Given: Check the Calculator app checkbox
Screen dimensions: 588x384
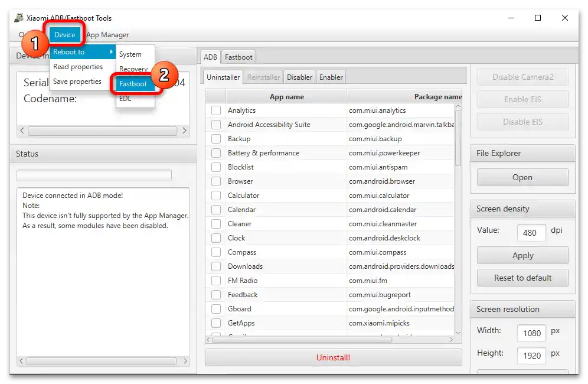Looking at the screenshot, I should pos(216,196).
